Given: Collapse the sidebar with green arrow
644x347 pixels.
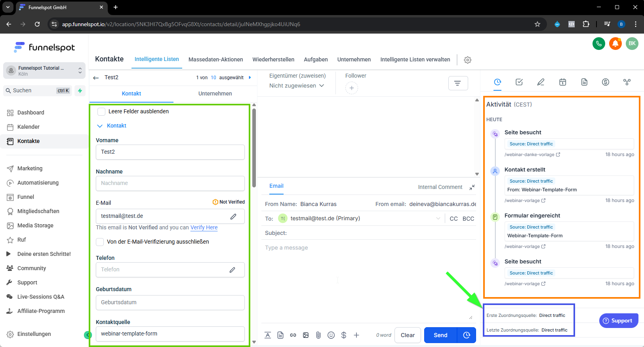Looking at the screenshot, I should coord(88,335).
